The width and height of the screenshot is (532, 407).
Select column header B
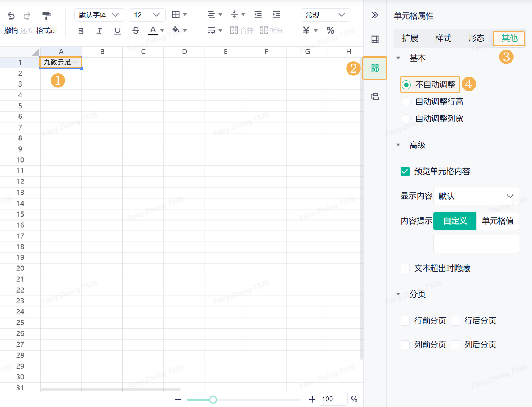pyautogui.click(x=102, y=51)
